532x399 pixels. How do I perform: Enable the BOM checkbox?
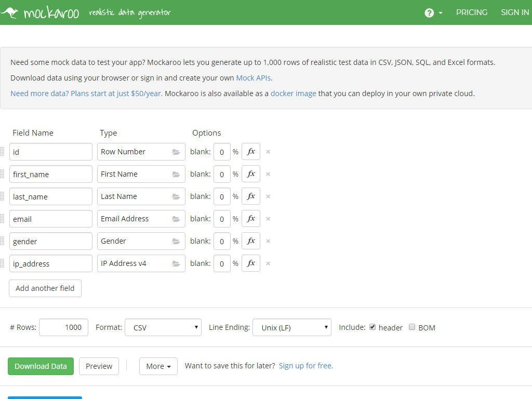click(x=412, y=327)
